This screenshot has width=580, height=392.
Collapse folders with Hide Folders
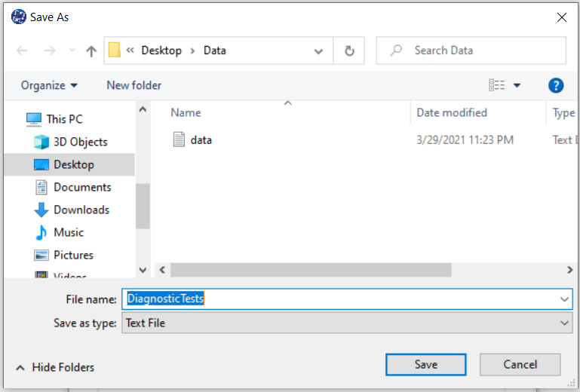point(55,367)
